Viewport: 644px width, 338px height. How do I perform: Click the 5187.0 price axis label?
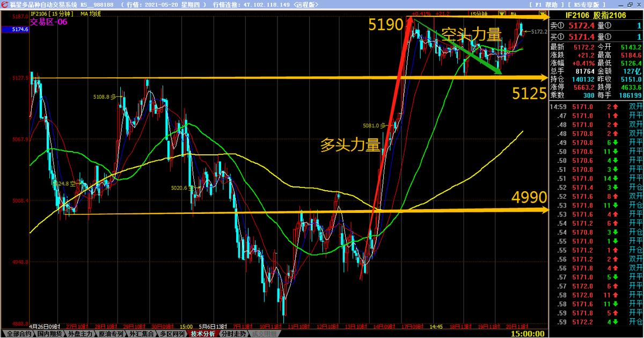click(19, 17)
